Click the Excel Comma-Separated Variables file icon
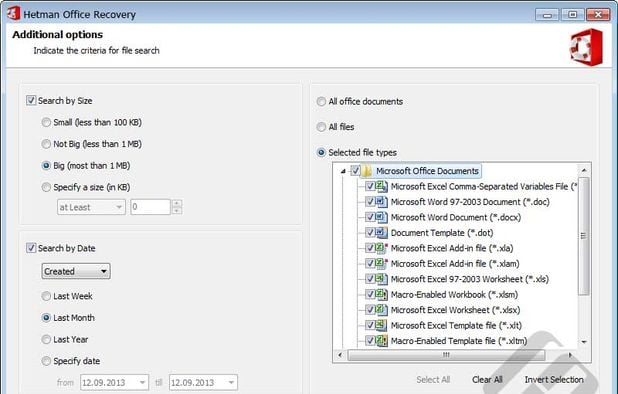Image resolution: width=618 pixels, height=394 pixels. tap(381, 186)
